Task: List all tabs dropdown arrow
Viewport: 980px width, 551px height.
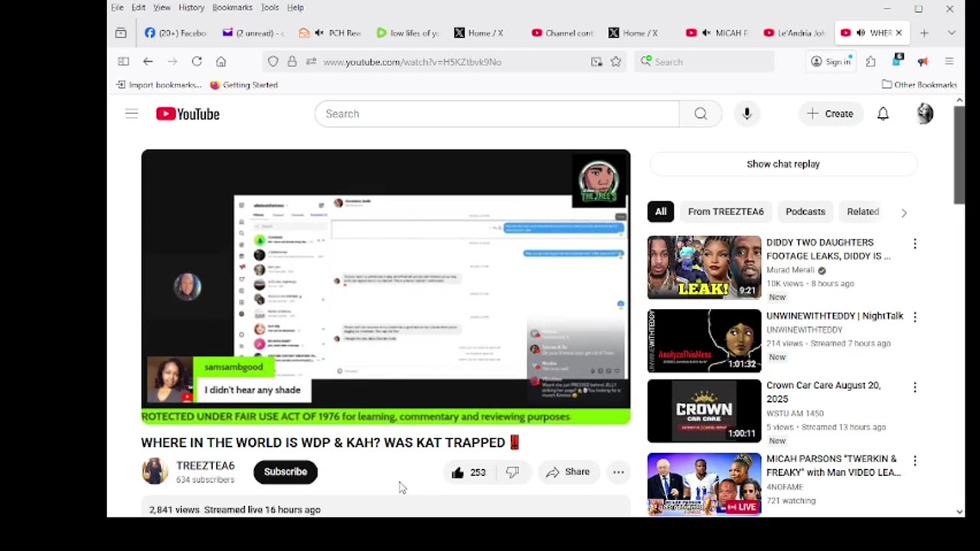Action: [951, 33]
